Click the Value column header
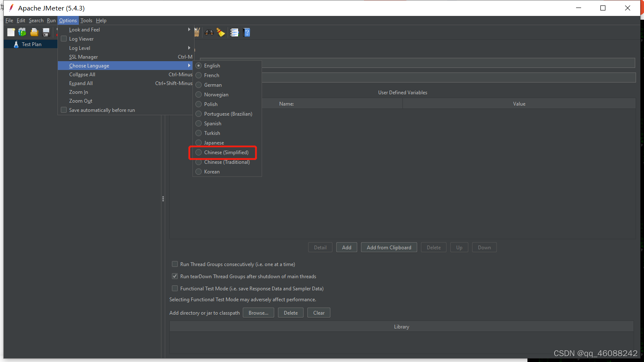The height and width of the screenshot is (362, 644). (519, 103)
